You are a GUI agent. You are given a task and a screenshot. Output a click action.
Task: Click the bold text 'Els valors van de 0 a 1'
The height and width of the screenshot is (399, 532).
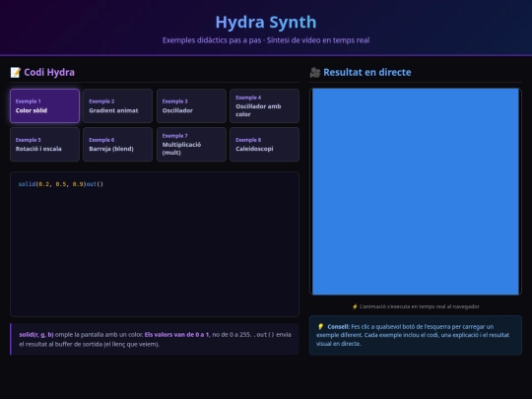pos(176,335)
